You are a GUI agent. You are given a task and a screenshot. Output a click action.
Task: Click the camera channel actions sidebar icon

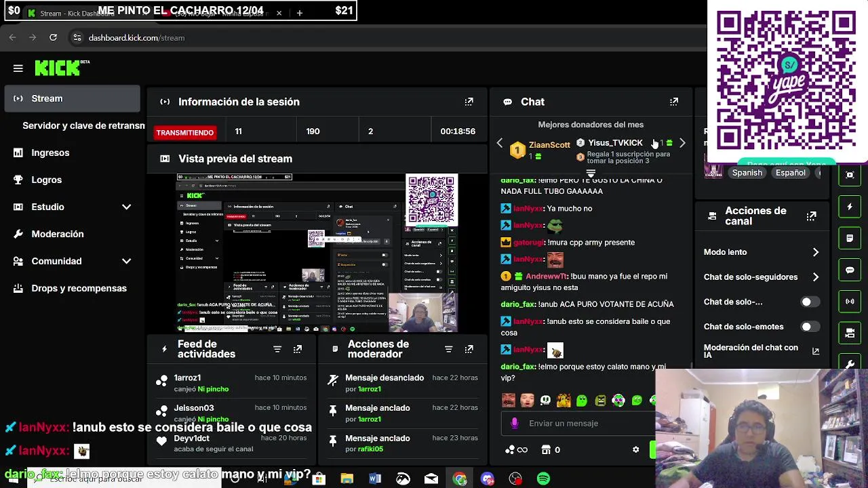point(850,333)
